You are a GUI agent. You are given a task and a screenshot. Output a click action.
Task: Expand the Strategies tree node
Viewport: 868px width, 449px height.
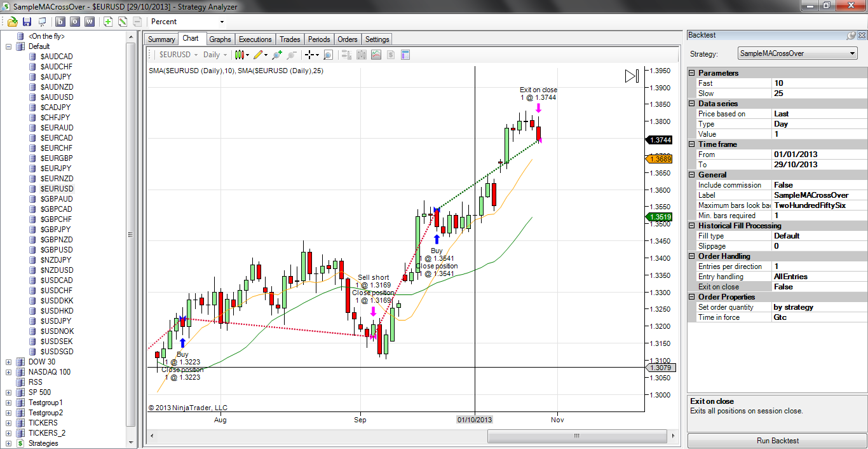[8, 443]
